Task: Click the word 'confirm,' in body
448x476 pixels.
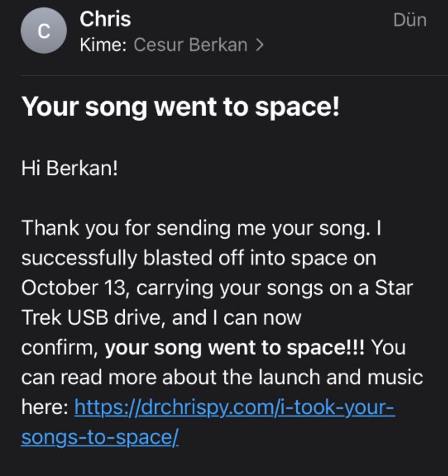Action: point(59,348)
